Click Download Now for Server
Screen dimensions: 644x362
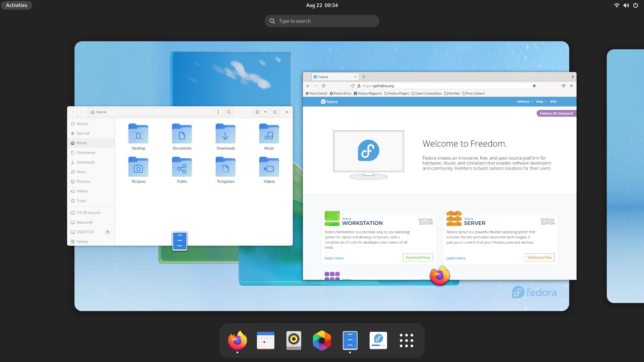[x=539, y=257]
